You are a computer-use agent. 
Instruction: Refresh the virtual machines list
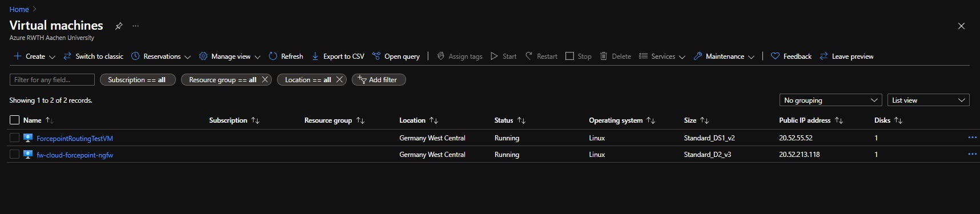(286, 56)
